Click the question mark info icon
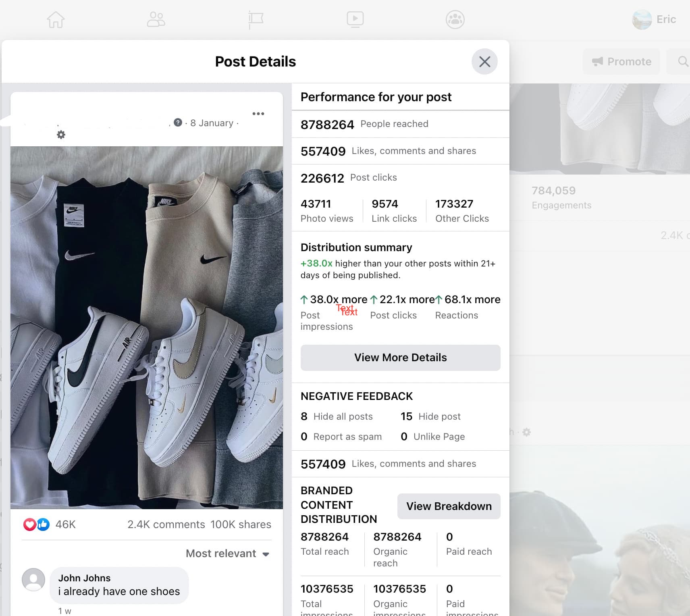Viewport: 690px width, 616px height. (178, 123)
